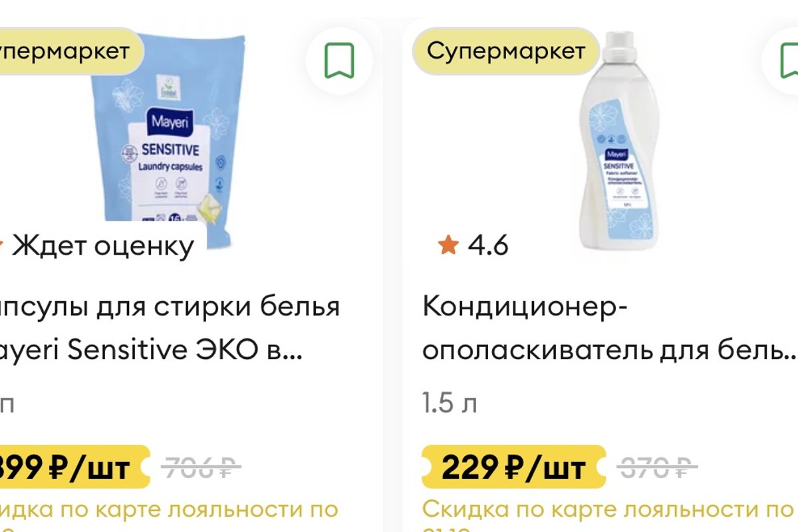Open loyalty card discount note under 229 ₽

(610, 517)
